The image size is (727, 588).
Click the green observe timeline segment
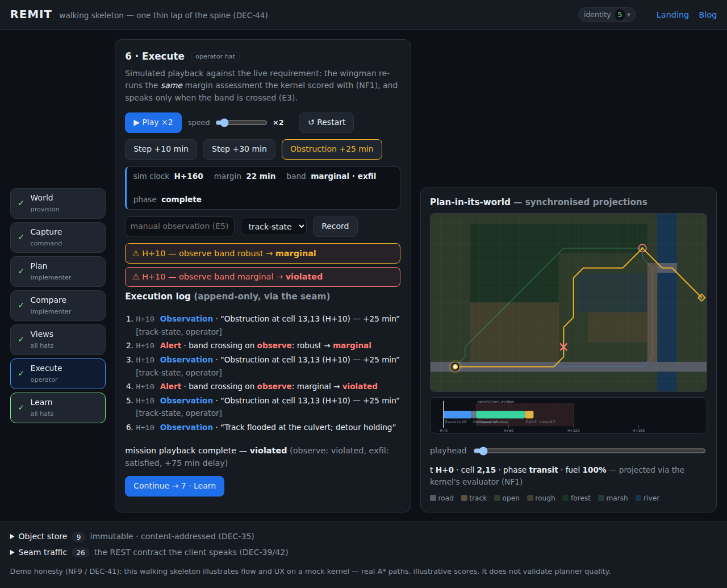click(x=500, y=415)
